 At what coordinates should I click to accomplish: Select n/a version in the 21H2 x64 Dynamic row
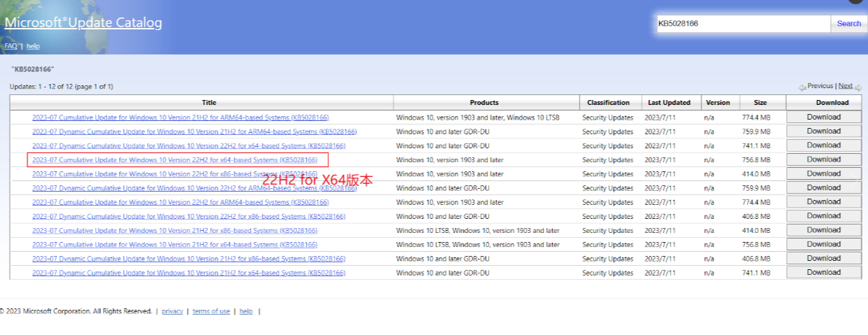pyautogui.click(x=709, y=273)
